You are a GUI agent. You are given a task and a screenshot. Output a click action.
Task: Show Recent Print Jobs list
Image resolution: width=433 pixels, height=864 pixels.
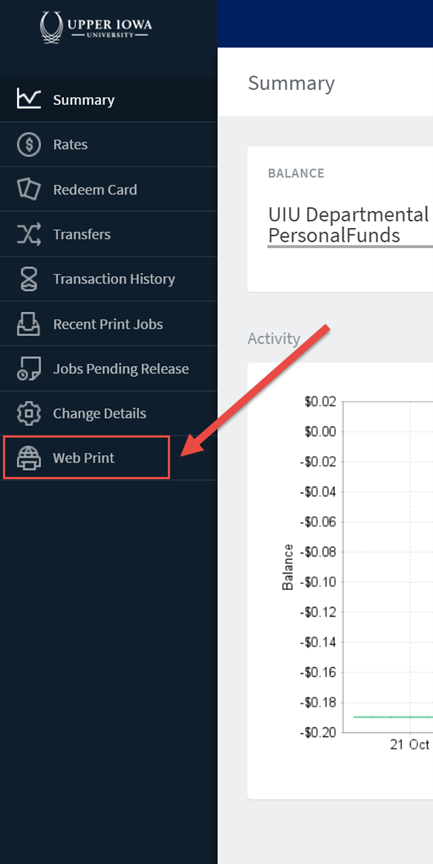pos(109,323)
